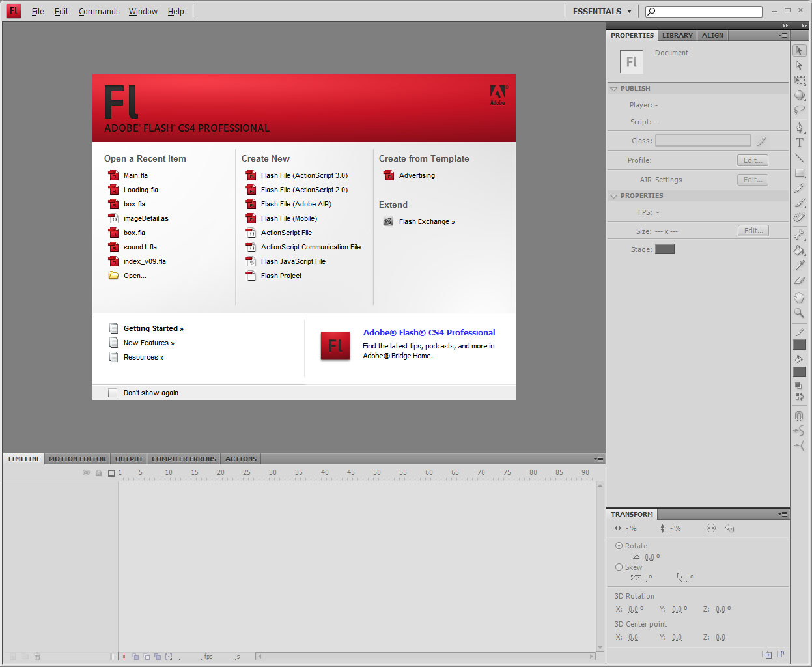This screenshot has width=812, height=667.
Task: Collapse the Properties section triangle
Action: (613, 196)
